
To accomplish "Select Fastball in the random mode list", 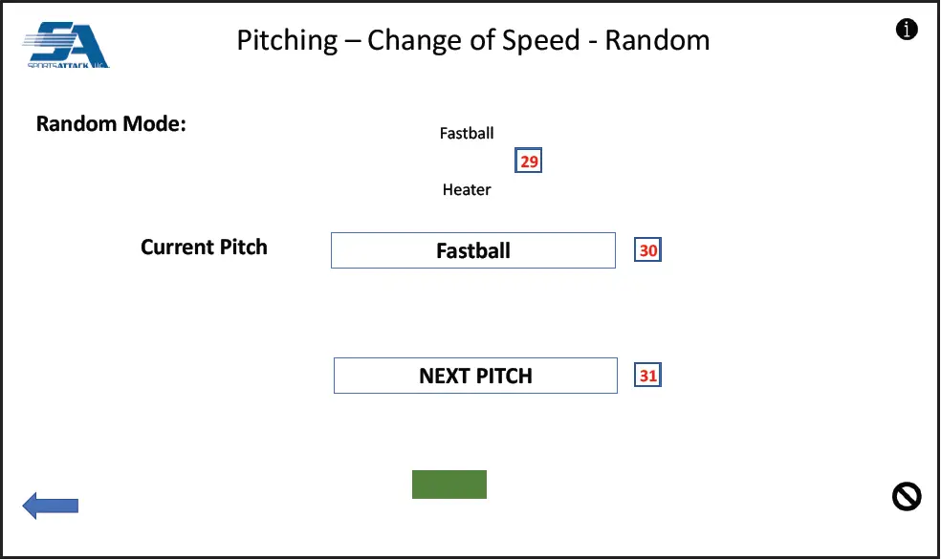I will click(x=467, y=134).
